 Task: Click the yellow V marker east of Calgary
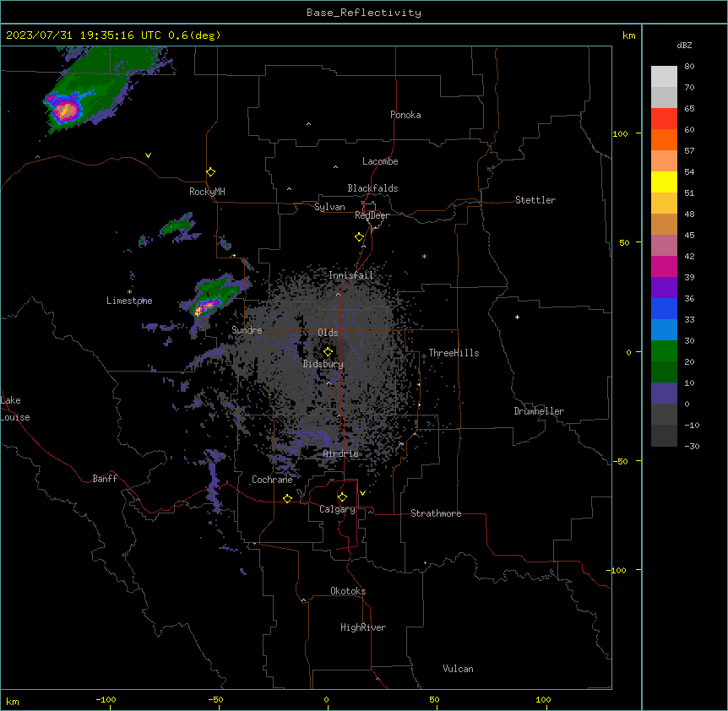pos(362,493)
